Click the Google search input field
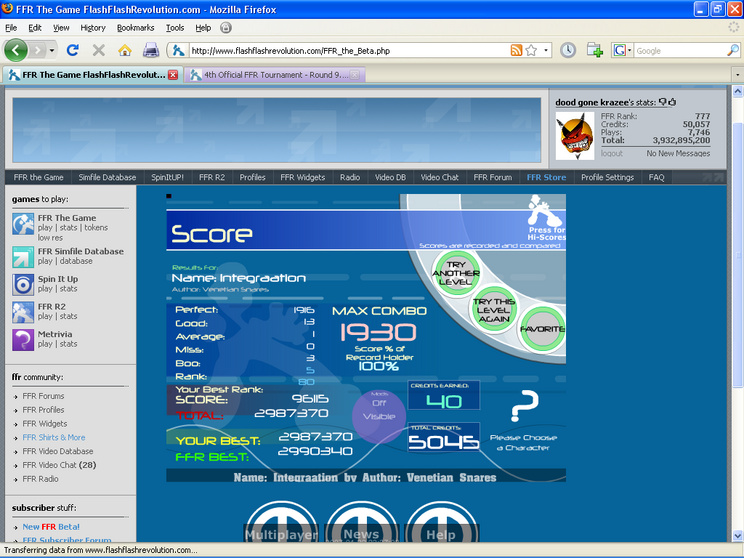Screen dimensions: 744x558 tap(680, 51)
